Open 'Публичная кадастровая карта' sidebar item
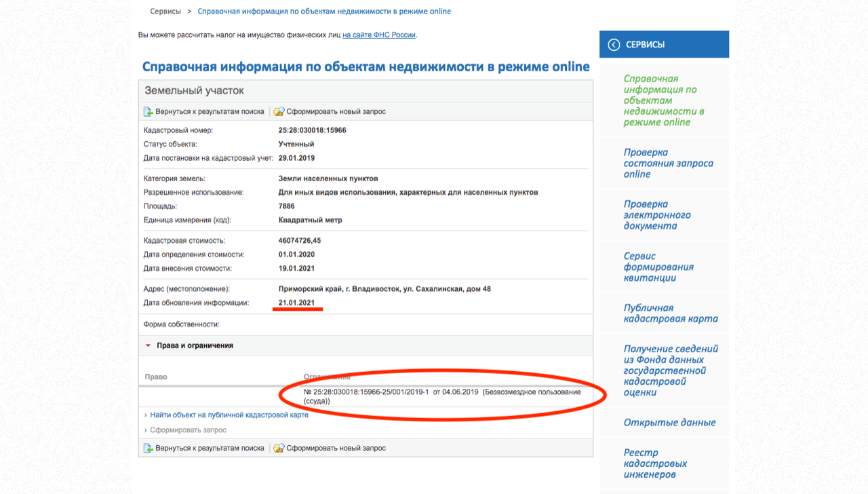 (x=670, y=313)
